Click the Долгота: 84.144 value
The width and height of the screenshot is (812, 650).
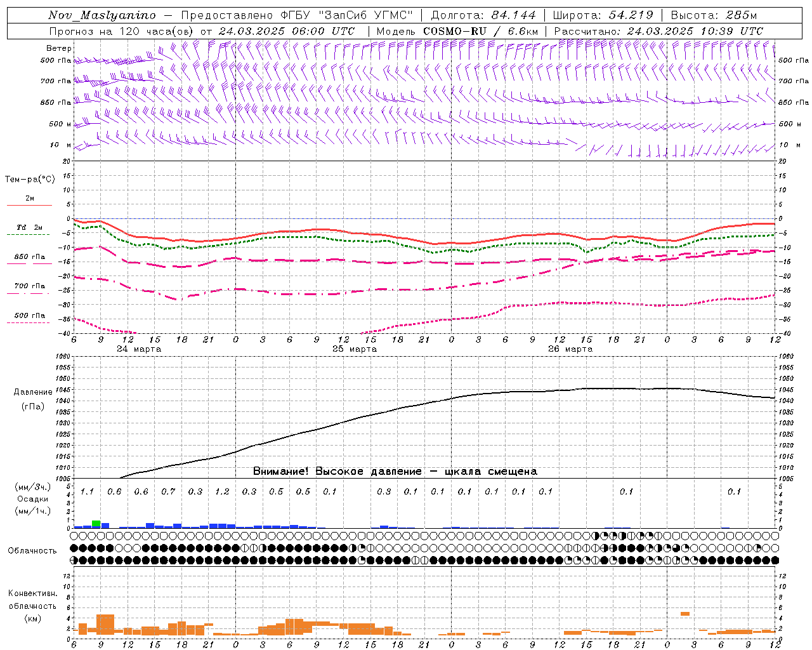coord(483,15)
